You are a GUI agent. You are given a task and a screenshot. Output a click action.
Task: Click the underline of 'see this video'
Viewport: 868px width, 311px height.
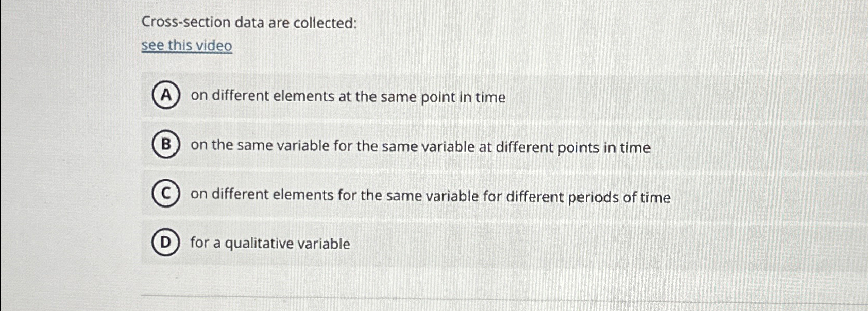click(187, 53)
